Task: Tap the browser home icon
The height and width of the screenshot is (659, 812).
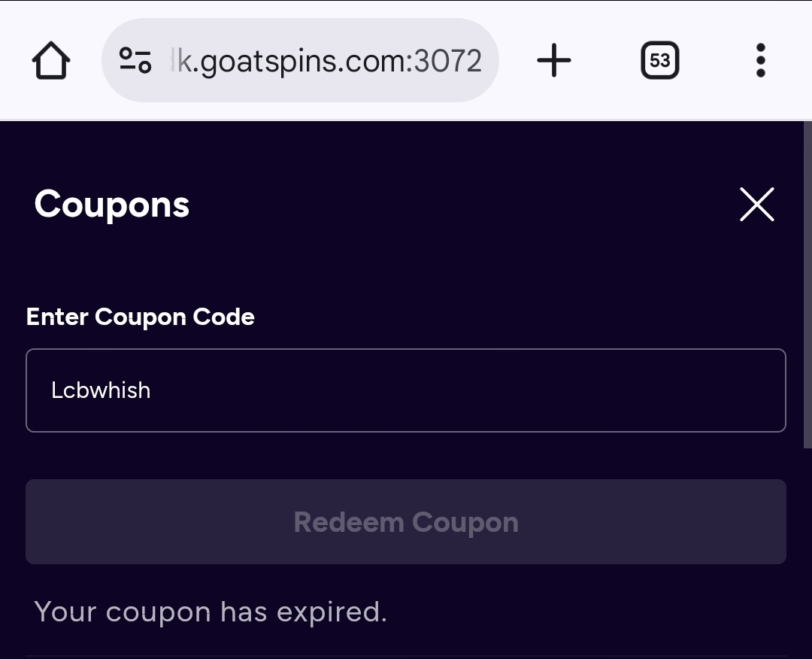Action: (51, 60)
